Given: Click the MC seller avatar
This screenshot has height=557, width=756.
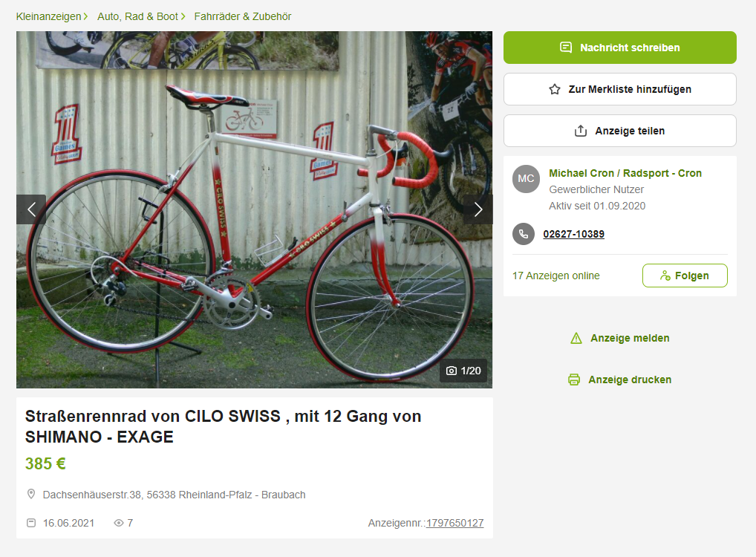Looking at the screenshot, I should pyautogui.click(x=526, y=179).
